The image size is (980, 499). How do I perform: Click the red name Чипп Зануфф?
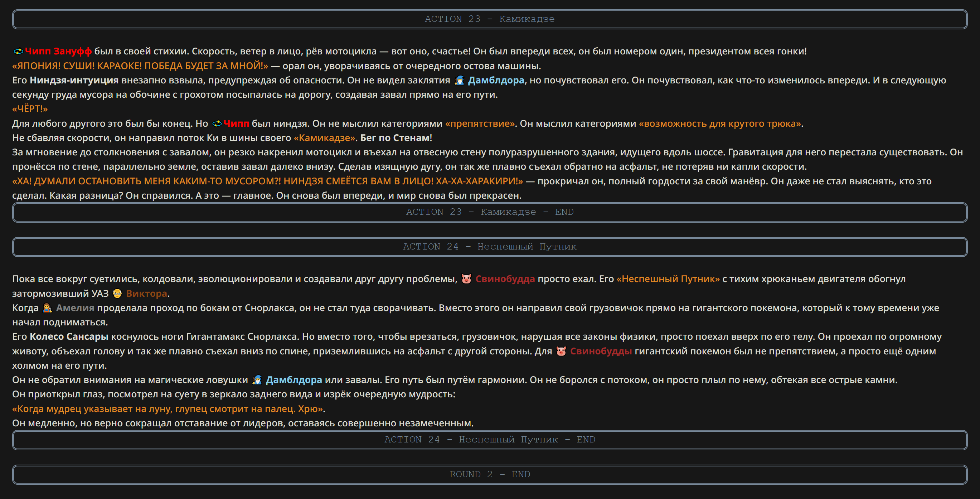point(59,51)
